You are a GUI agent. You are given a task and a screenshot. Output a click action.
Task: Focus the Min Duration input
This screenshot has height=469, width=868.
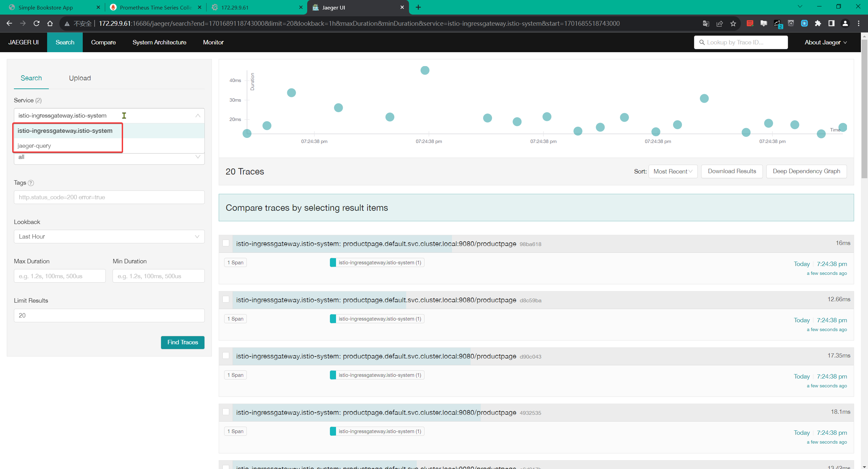(x=159, y=276)
